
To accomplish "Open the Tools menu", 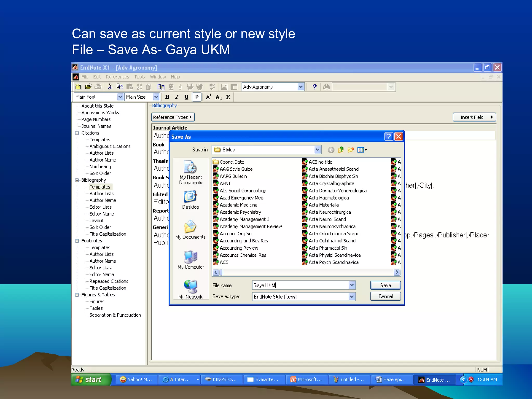I will pos(139,77).
